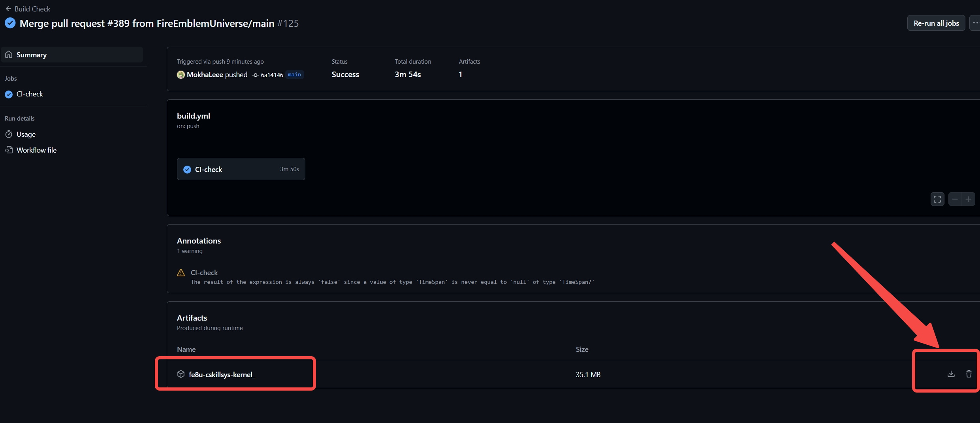Image resolution: width=980 pixels, height=423 pixels.
Task: Click the Jobs sidebar heading
Action: [x=11, y=79]
